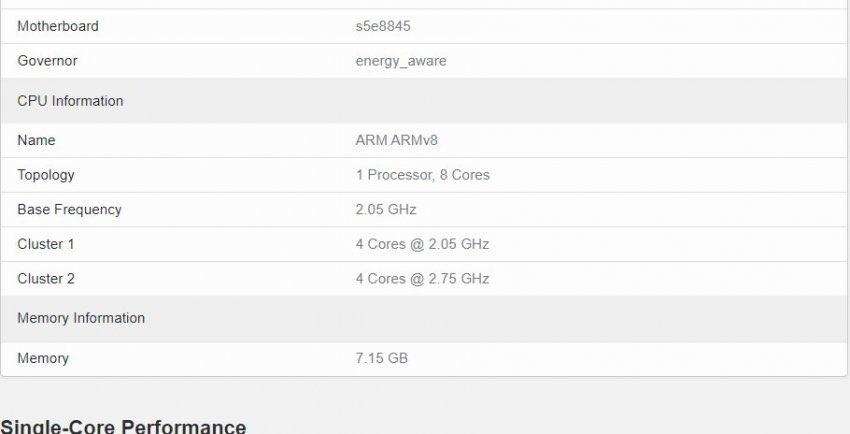Select the 4 Cores @ 2.05 GHz value

click(x=422, y=244)
